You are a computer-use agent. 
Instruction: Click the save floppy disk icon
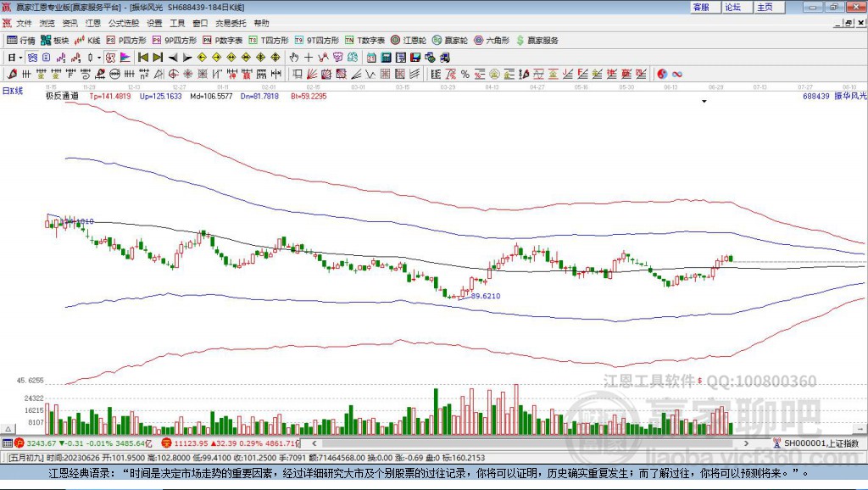415,57
